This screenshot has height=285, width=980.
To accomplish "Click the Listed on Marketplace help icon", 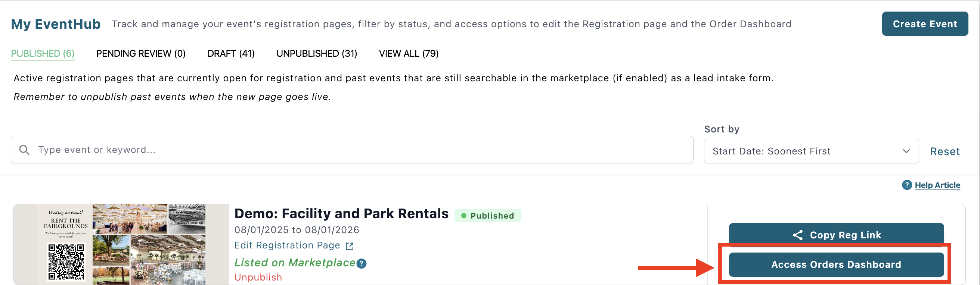I will (362, 264).
